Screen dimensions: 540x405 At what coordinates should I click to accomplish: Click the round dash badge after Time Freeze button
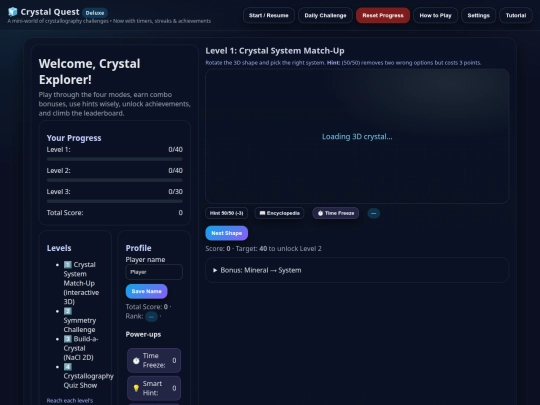374,213
